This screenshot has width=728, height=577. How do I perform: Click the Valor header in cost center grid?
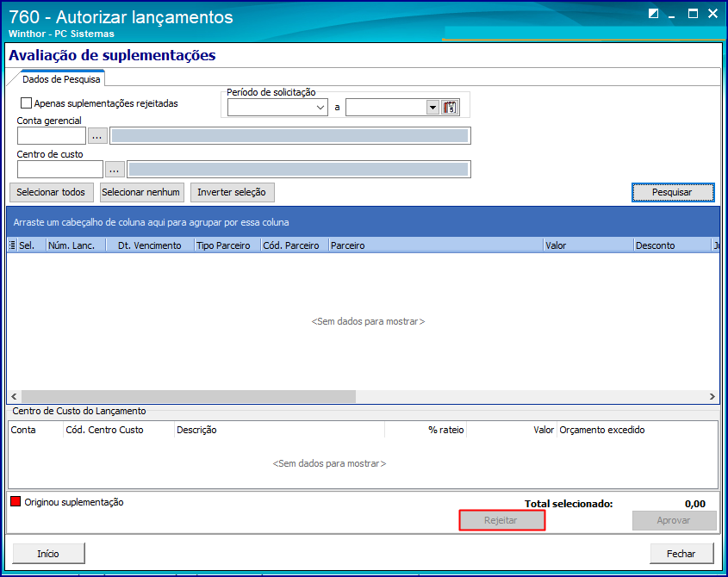[x=512, y=430]
